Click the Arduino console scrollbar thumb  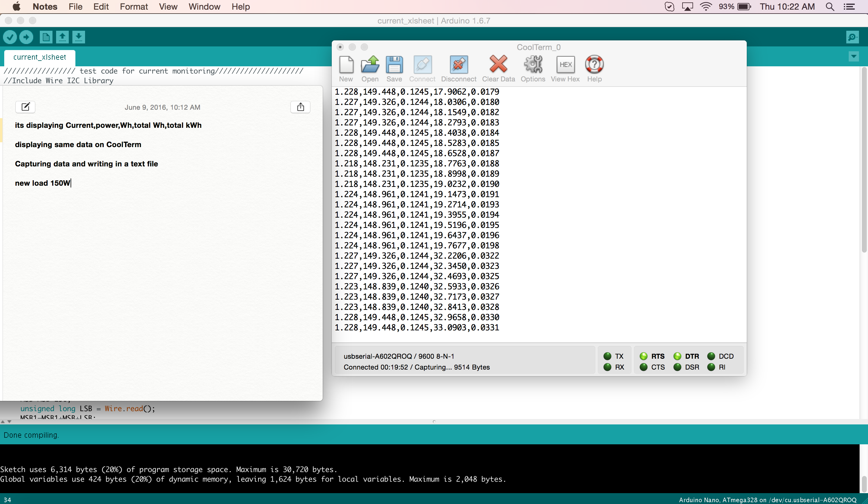tap(864, 484)
